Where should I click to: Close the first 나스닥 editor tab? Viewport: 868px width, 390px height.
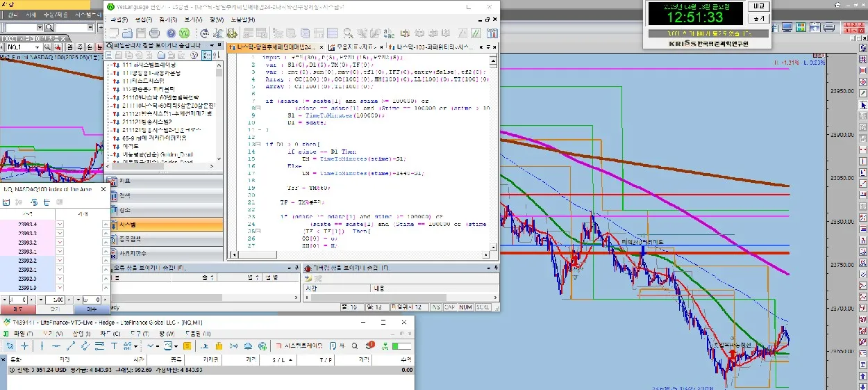tap(321, 47)
